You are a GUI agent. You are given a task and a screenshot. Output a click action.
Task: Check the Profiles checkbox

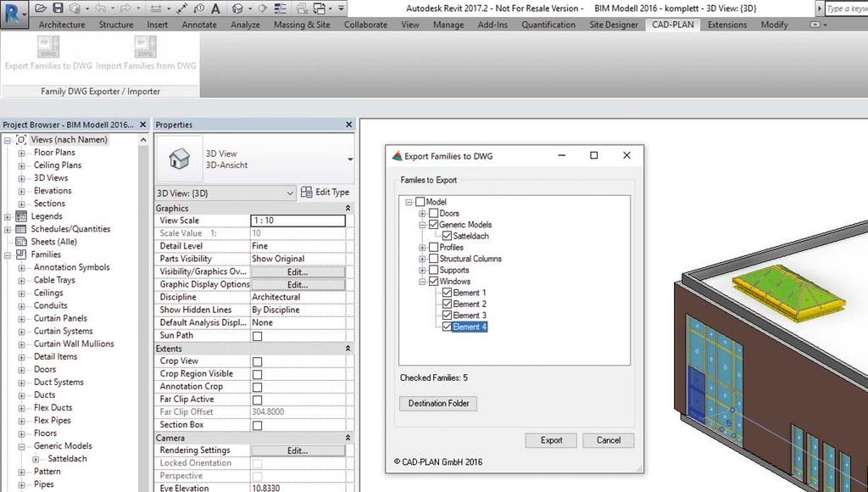point(433,248)
